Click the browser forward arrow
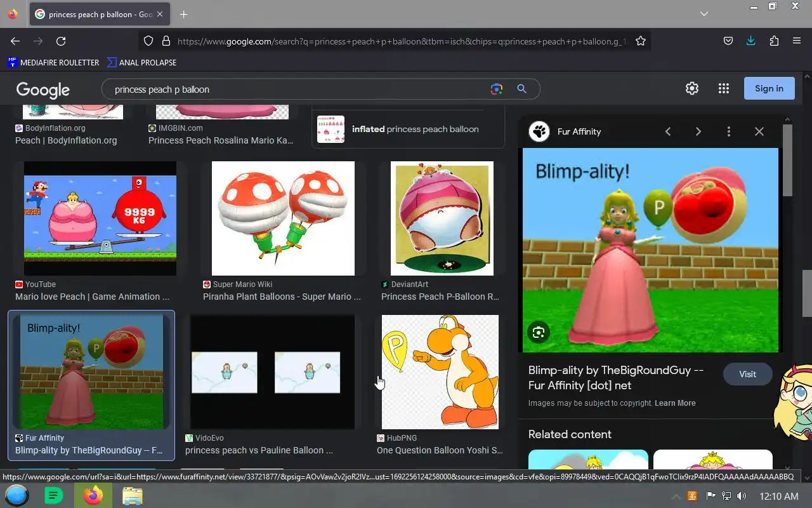Viewport: 812px width, 508px height. pos(38,41)
